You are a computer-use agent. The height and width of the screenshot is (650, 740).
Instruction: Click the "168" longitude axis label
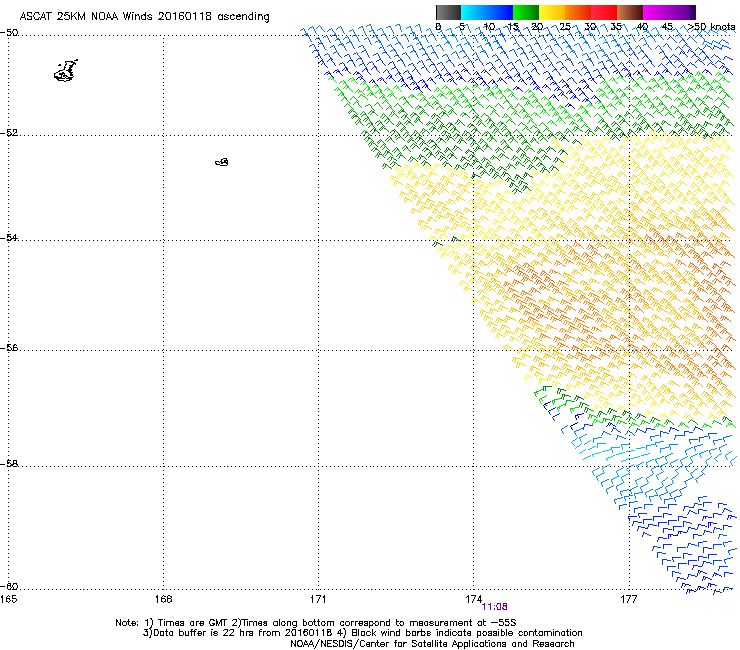[163, 599]
